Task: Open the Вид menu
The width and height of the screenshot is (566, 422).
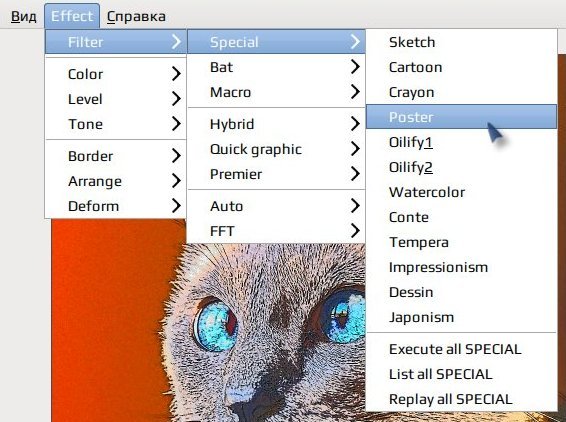Action: (x=23, y=16)
